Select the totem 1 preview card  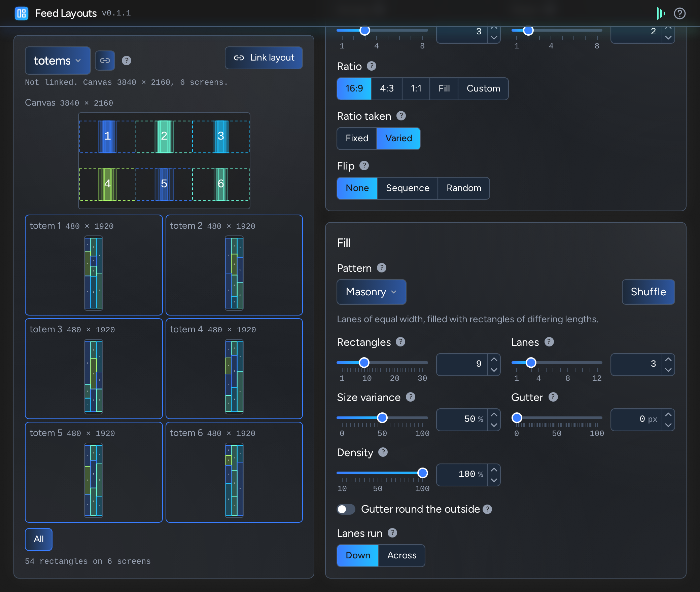click(x=94, y=265)
